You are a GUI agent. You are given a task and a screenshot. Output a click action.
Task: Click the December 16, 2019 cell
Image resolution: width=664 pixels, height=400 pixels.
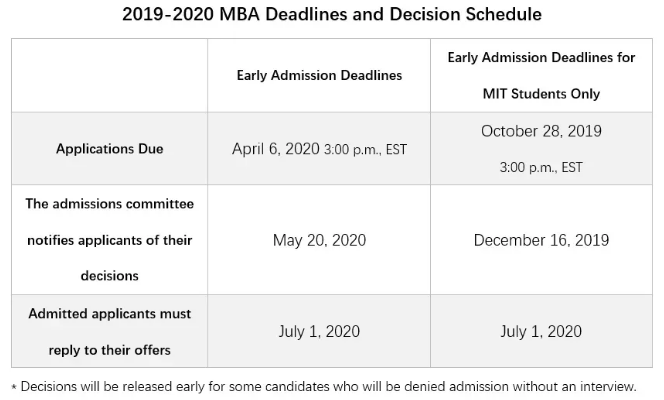point(541,240)
